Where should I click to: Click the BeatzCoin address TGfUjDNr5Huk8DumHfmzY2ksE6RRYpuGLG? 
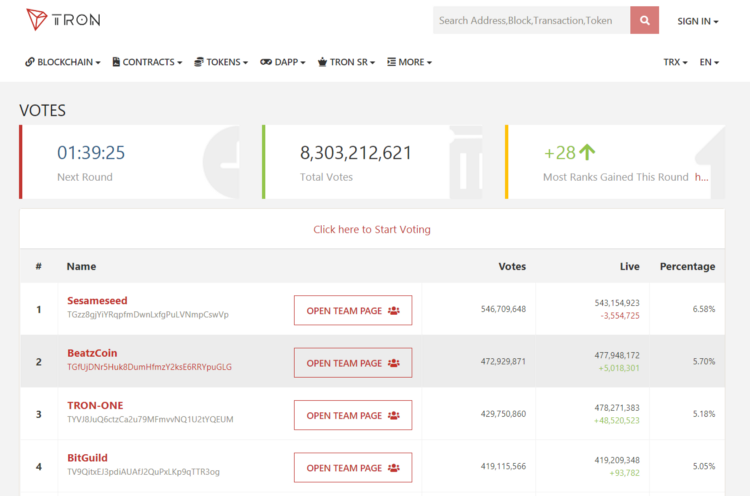149,367
